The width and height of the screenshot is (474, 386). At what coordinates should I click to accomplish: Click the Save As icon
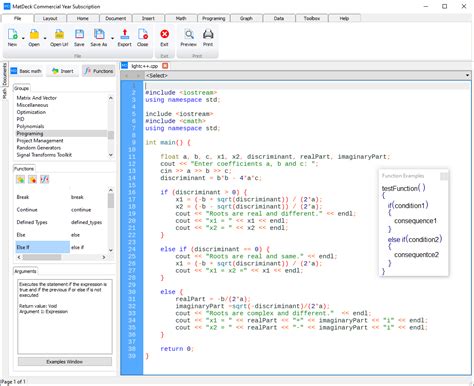99,34
